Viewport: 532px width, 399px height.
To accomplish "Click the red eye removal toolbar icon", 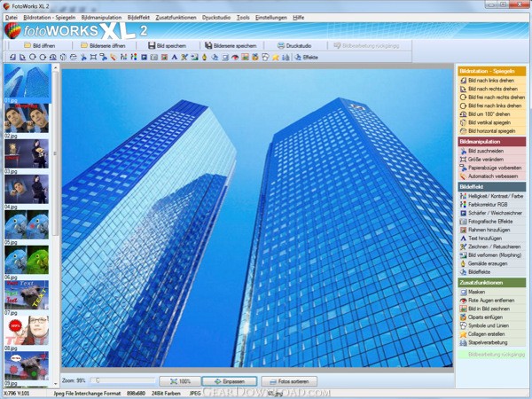I will coord(235,58).
